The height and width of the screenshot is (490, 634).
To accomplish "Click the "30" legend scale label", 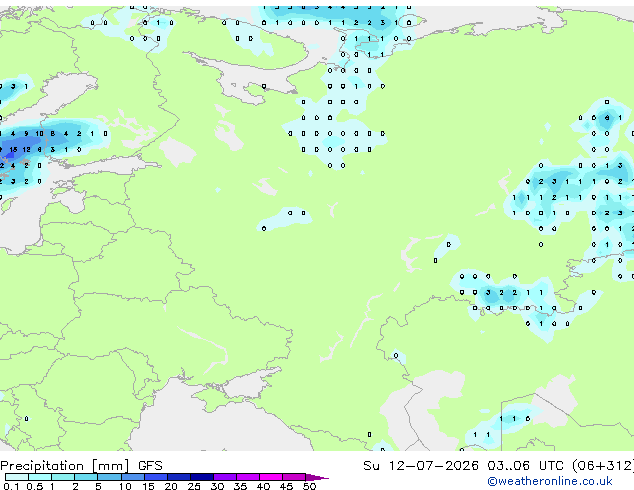I will (x=217, y=486).
